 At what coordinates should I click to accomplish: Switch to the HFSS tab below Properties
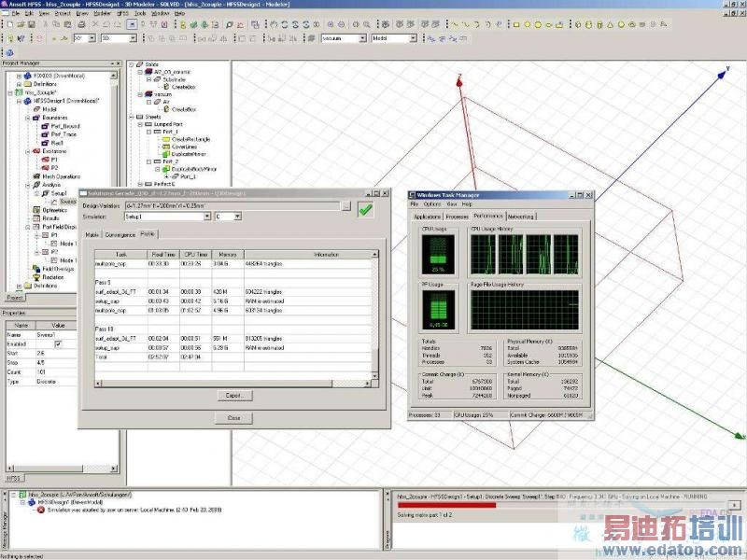pyautogui.click(x=14, y=478)
